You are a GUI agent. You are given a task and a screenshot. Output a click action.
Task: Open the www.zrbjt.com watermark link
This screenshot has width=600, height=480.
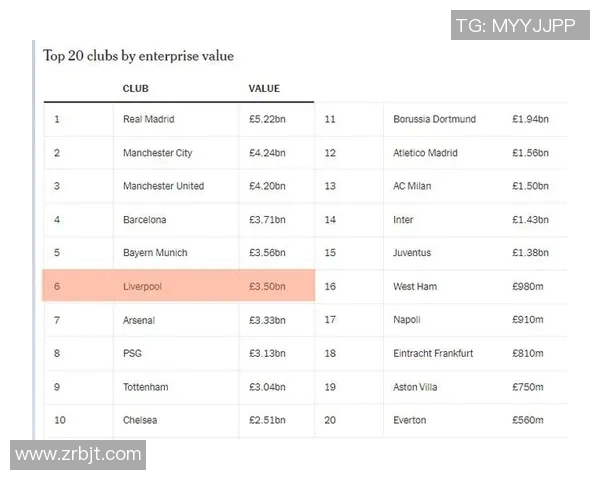pos(79,455)
